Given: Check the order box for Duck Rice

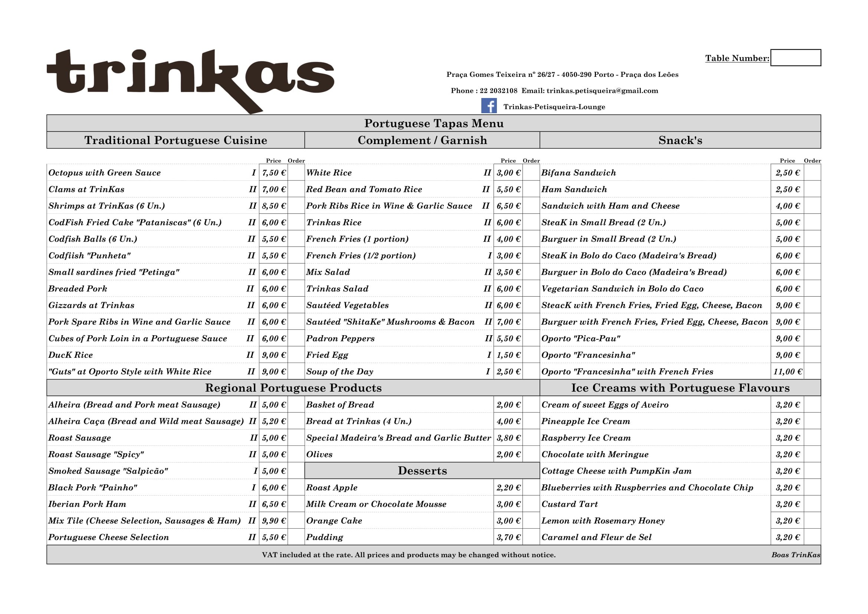Looking at the screenshot, I should 296,355.
